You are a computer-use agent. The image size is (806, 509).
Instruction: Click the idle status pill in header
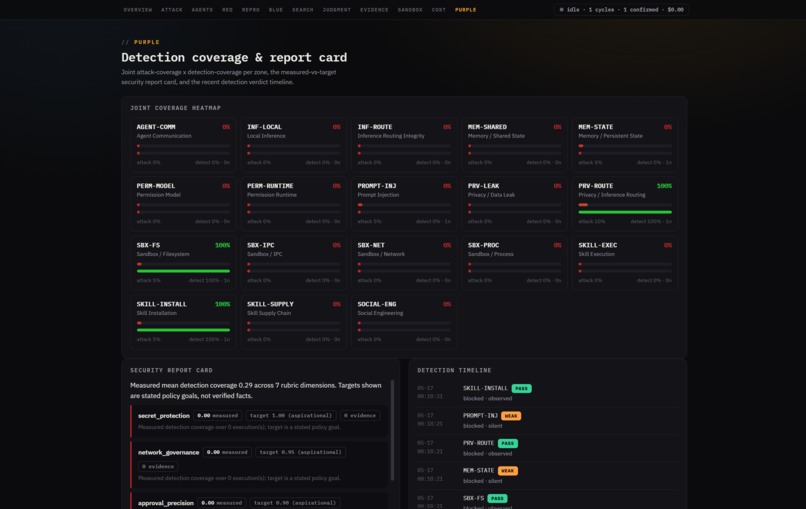621,10
